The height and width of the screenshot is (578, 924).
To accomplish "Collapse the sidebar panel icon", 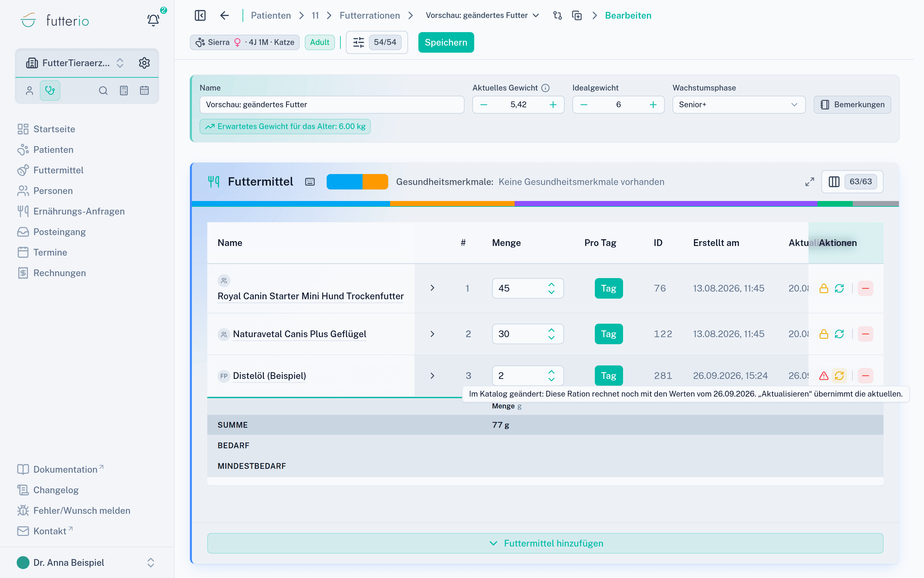I will [200, 15].
